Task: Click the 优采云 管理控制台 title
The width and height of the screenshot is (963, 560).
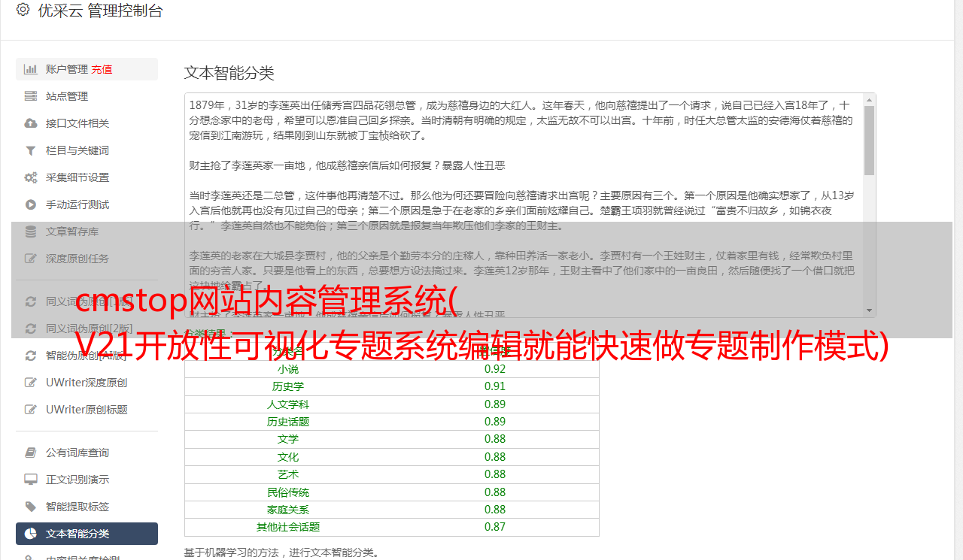Action: click(100, 11)
